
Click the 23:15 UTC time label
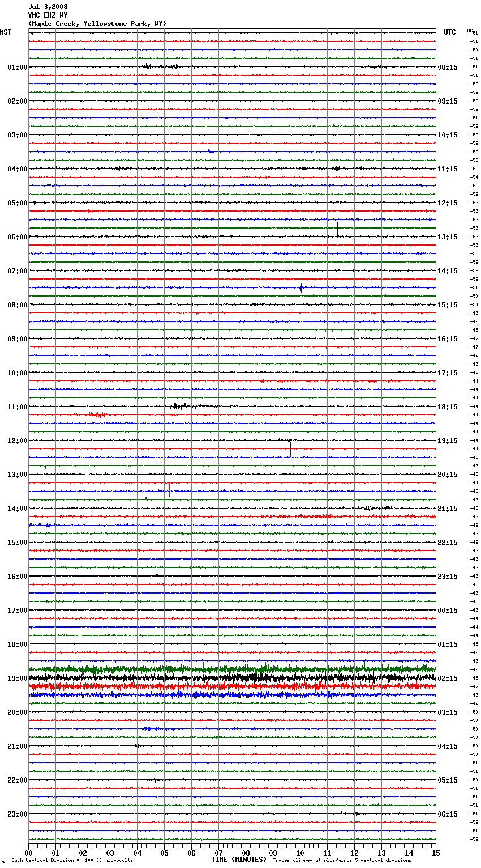pyautogui.click(x=448, y=577)
